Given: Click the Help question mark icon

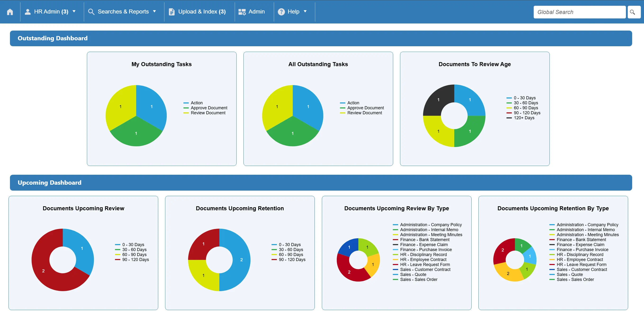Looking at the screenshot, I should (x=281, y=12).
